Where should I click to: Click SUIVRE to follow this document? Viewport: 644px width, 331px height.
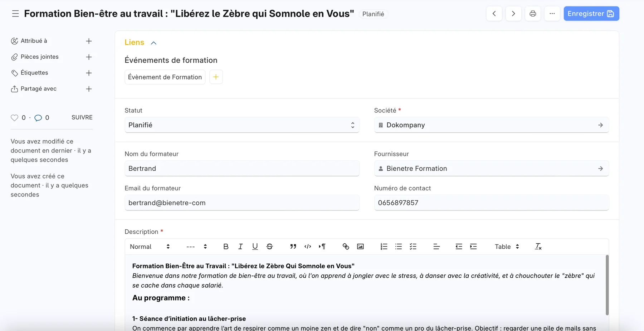[x=82, y=117]
